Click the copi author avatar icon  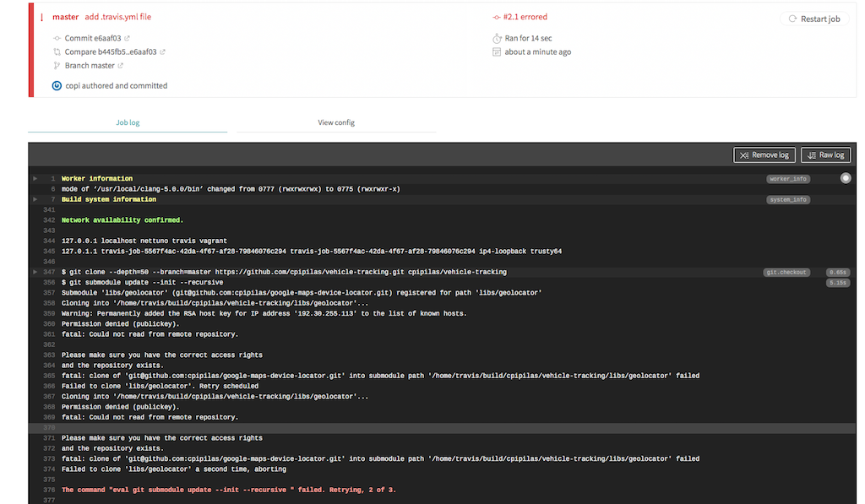57,85
